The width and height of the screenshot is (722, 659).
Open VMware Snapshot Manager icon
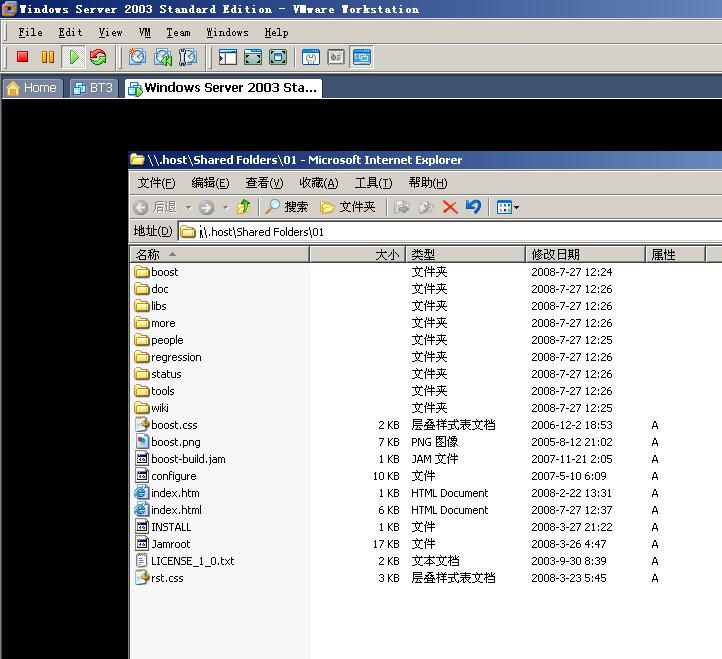coord(187,57)
